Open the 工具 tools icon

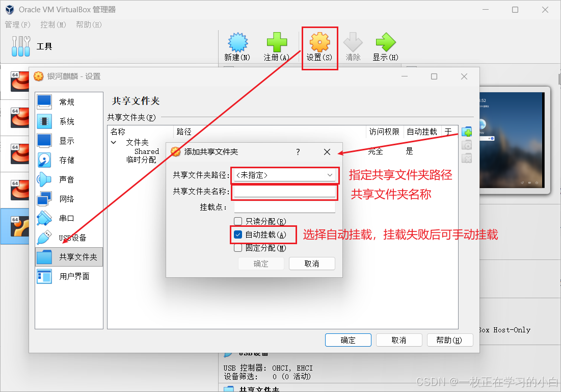coord(21,46)
